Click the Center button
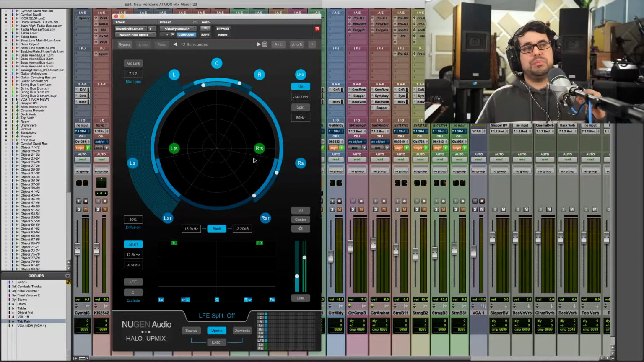The height and width of the screenshot is (362, 644). pyautogui.click(x=301, y=220)
